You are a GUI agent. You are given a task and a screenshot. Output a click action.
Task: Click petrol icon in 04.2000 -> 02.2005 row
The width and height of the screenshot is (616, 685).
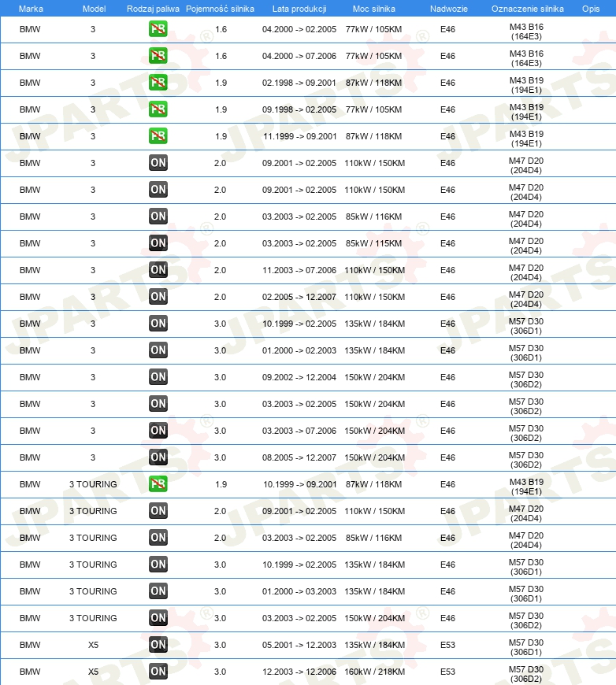[158, 29]
